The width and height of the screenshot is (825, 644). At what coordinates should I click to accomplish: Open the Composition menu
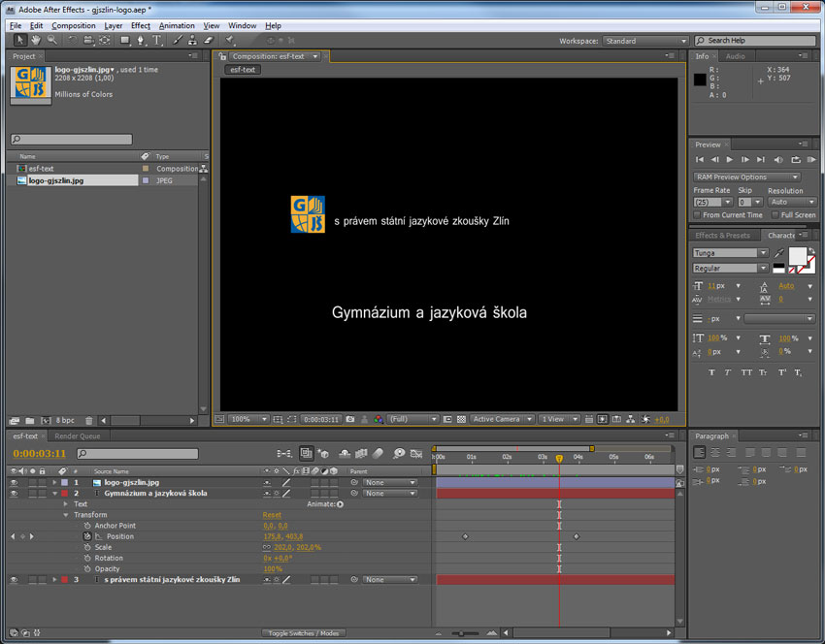coord(74,26)
